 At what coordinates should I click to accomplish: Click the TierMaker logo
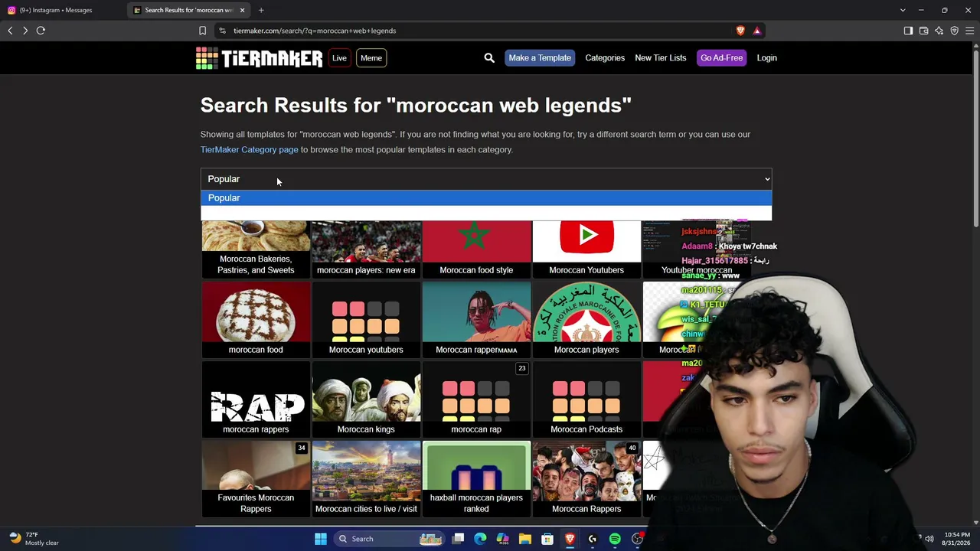tap(259, 58)
